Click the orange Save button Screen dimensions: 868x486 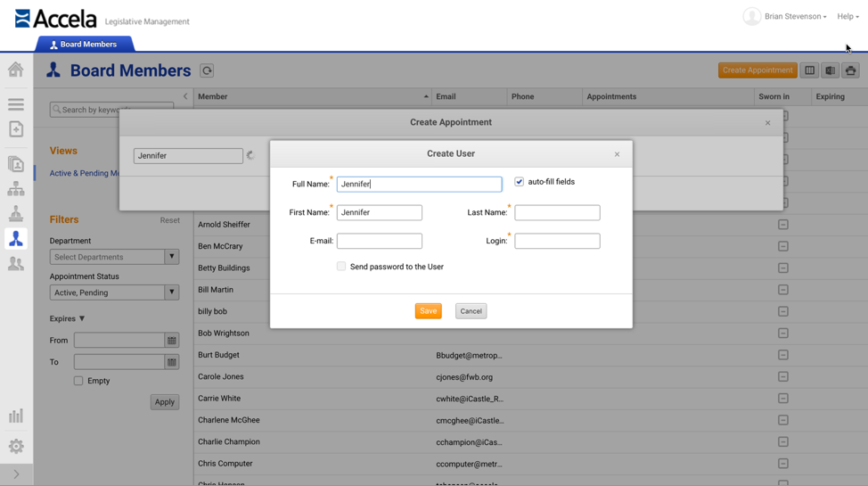[x=428, y=311]
